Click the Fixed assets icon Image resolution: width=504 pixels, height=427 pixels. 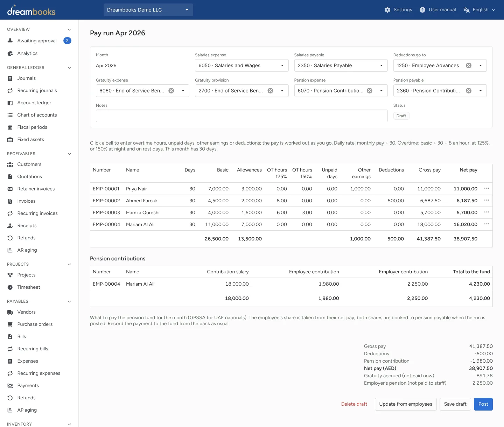pyautogui.click(x=10, y=140)
